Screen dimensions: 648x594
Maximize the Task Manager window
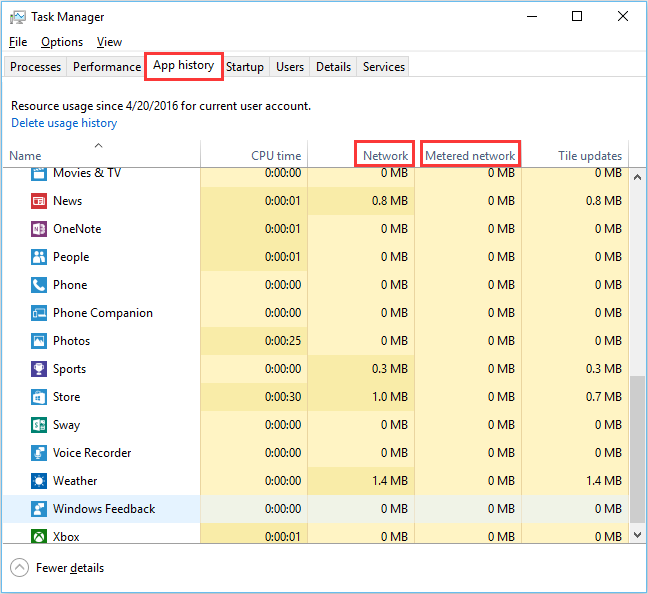click(x=577, y=17)
